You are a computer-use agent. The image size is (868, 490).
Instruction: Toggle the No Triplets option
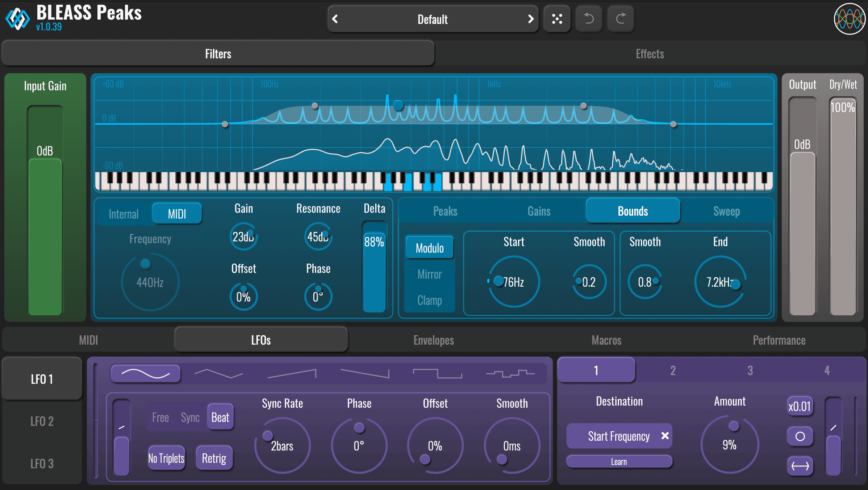[x=166, y=458]
